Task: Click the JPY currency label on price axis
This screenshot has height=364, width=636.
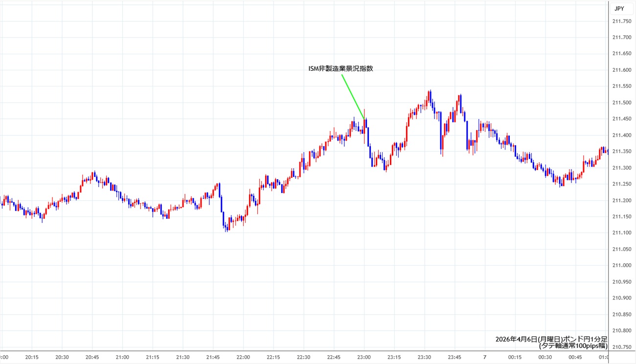Action: coord(618,8)
